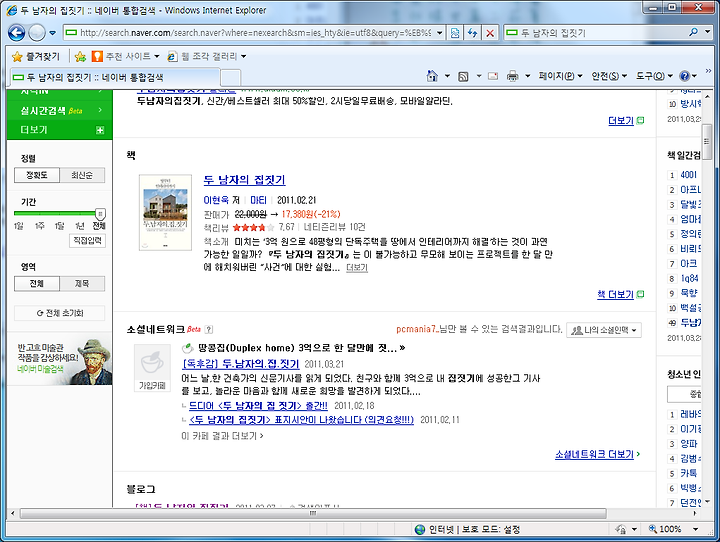
Task: Stop loading with the red X icon
Action: [490, 33]
